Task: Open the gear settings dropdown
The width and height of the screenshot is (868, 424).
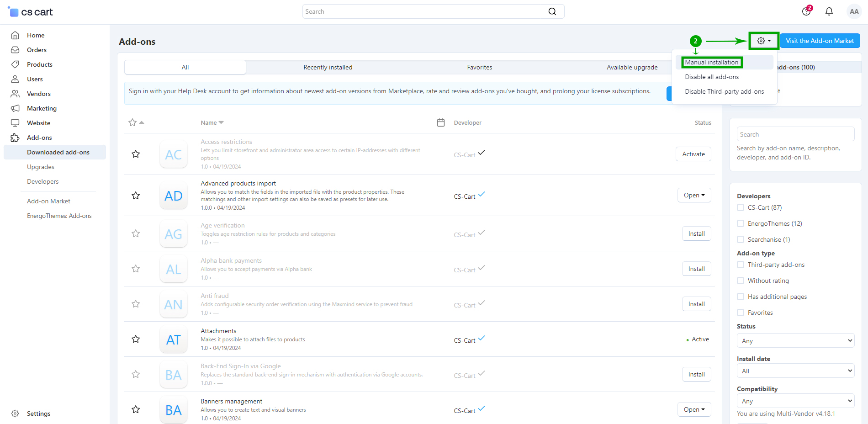Action: point(763,41)
